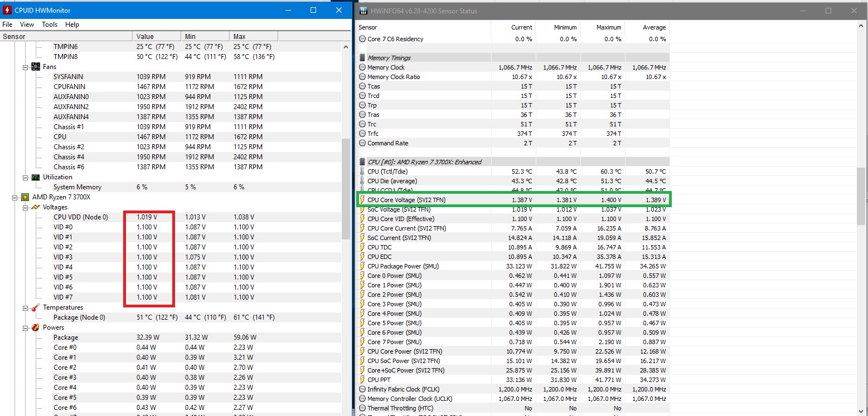
Task: Click the round icon beside Infinity Fabric Clock
Action: pyautogui.click(x=362, y=389)
